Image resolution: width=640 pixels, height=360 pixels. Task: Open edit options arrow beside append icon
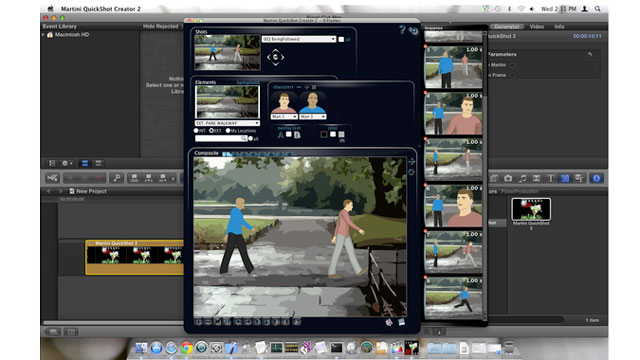pos(173,178)
